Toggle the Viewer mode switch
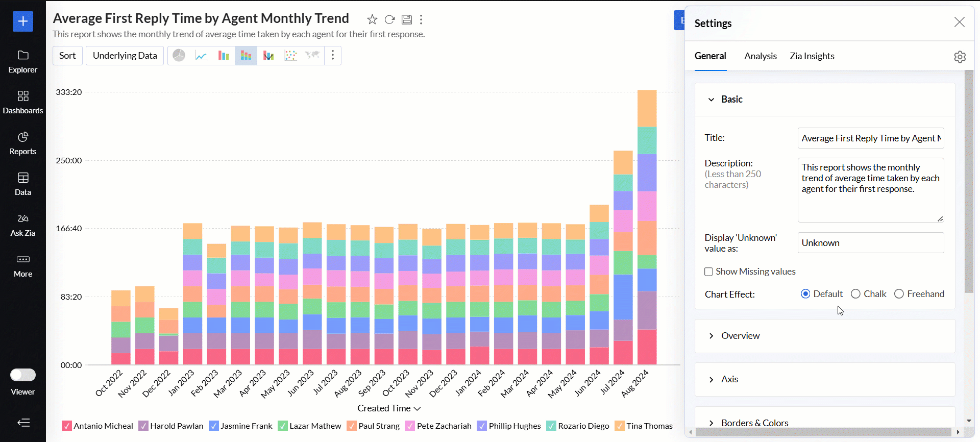This screenshot has width=980, height=442. (23, 375)
